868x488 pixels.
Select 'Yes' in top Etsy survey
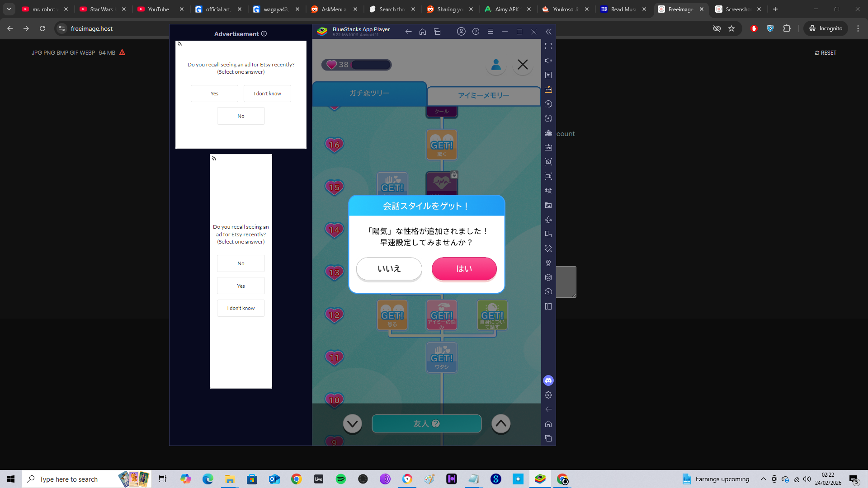[x=214, y=94]
